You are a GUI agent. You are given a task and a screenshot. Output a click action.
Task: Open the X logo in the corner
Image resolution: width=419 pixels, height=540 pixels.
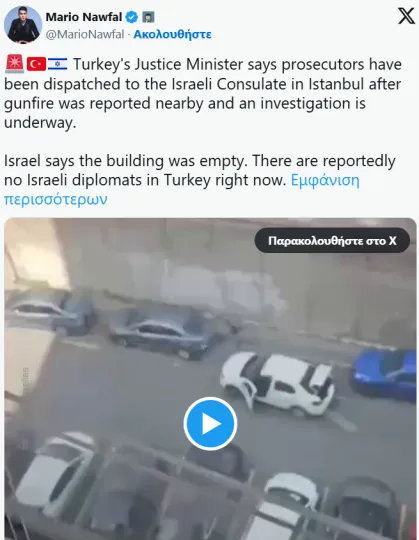click(x=406, y=16)
